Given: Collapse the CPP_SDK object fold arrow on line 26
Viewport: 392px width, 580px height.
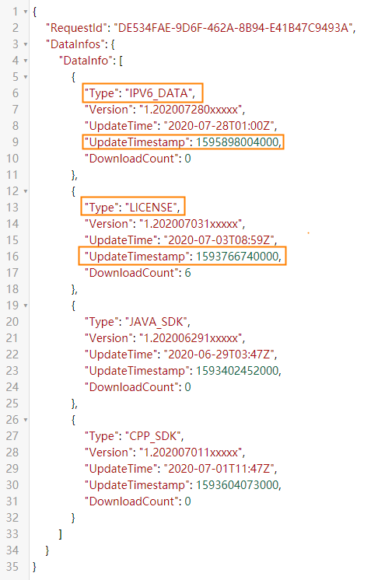Looking at the screenshot, I should click(26, 420).
